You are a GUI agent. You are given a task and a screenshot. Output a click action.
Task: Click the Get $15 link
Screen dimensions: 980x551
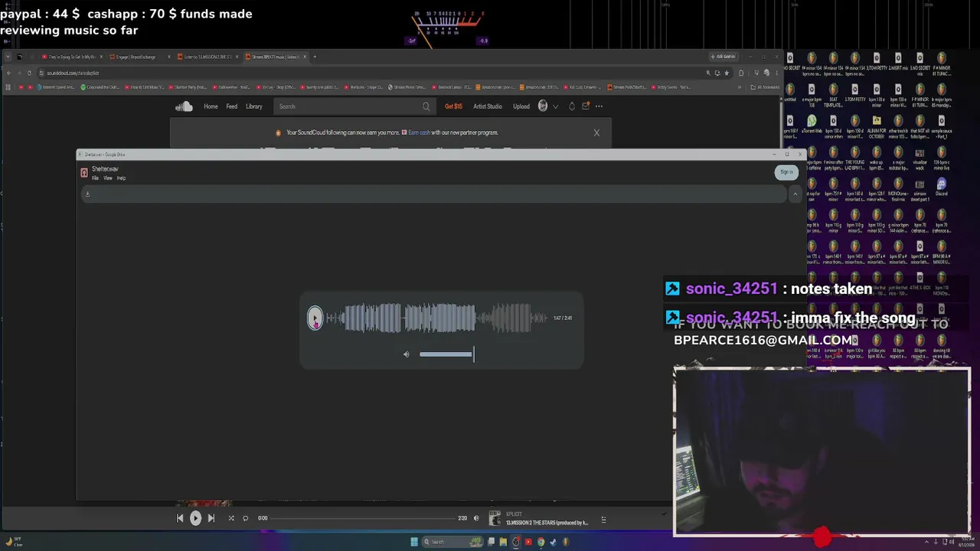(x=453, y=106)
